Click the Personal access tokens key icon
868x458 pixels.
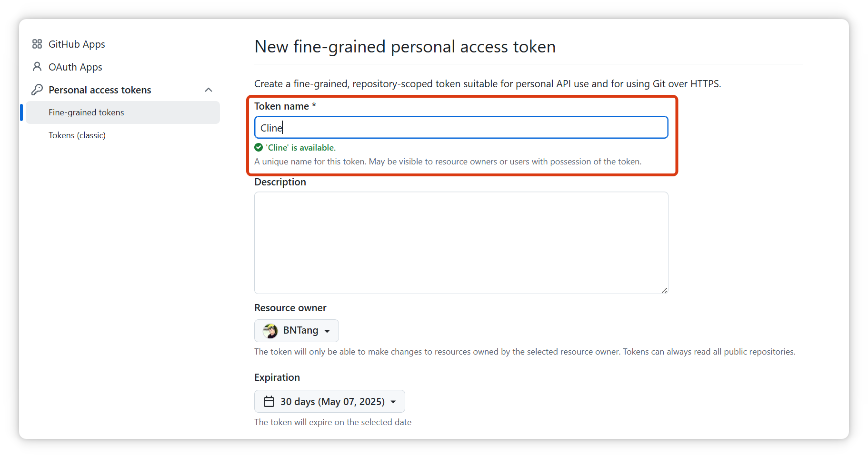point(37,90)
